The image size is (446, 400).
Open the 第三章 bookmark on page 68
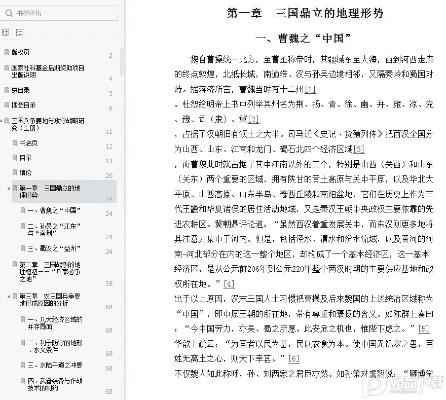(50, 299)
